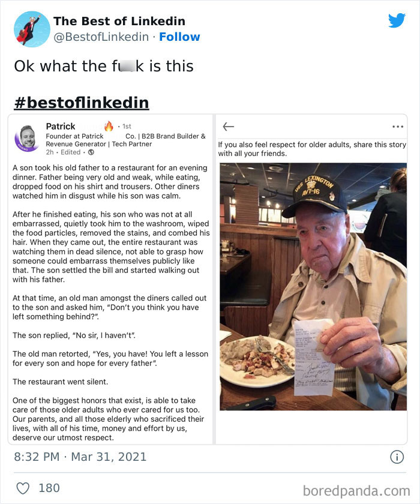Image resolution: width=420 pixels, height=504 pixels.
Task: Click the fire emoji beside Patrick
Action: click(109, 126)
